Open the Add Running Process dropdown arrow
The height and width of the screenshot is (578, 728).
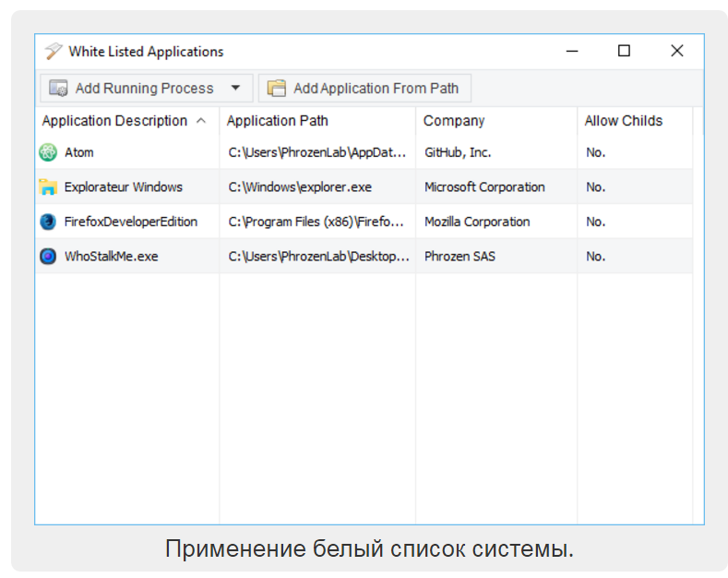click(236, 88)
